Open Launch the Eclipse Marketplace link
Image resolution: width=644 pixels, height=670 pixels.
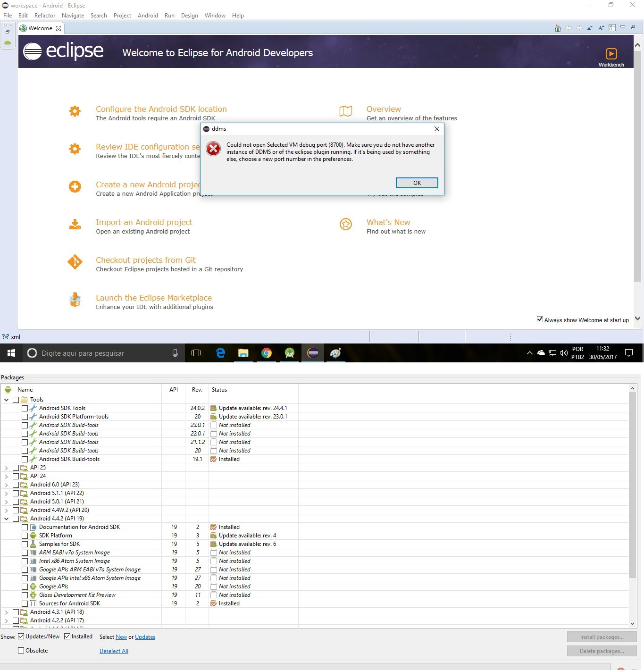(154, 298)
